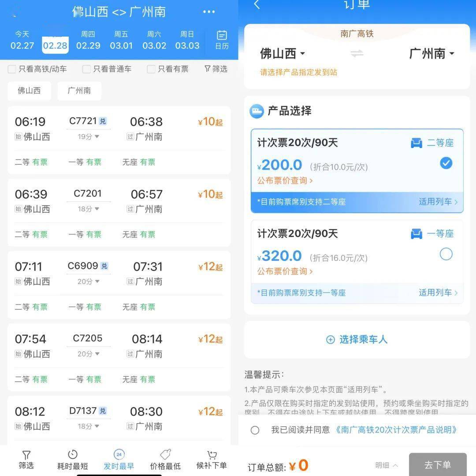Image resolution: width=476 pixels, height=476 pixels.
Task: Agree to the 南广高铁20次计次票 product terms
Action: [x=255, y=430]
